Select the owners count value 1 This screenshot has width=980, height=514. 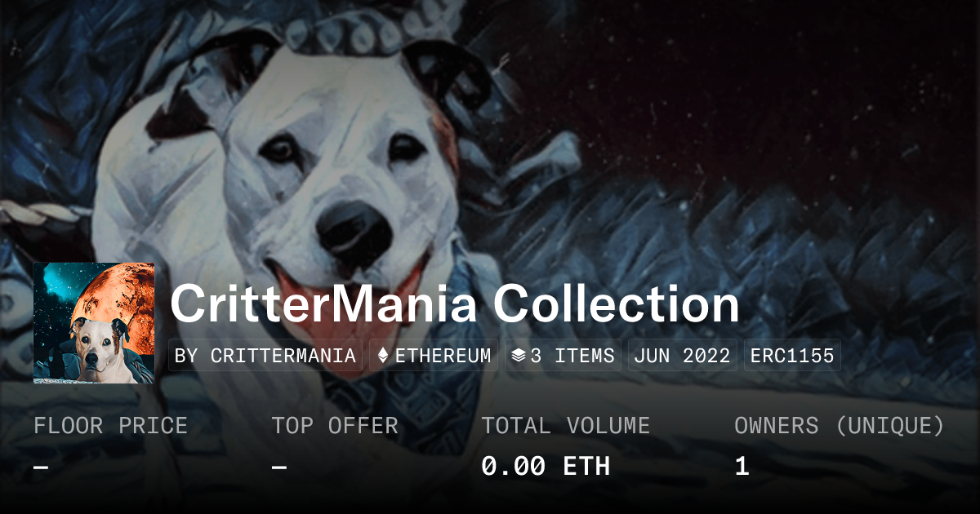(742, 467)
